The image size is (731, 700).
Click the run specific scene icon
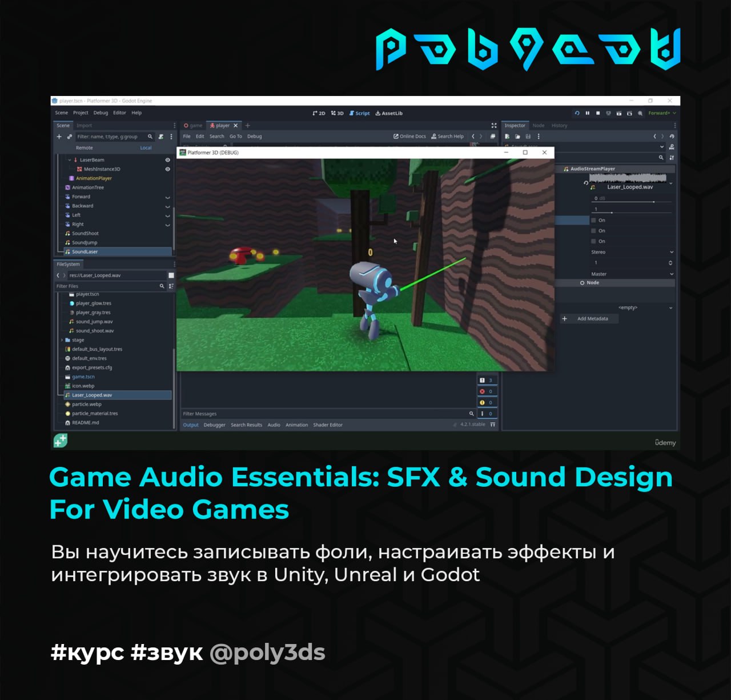(x=629, y=113)
